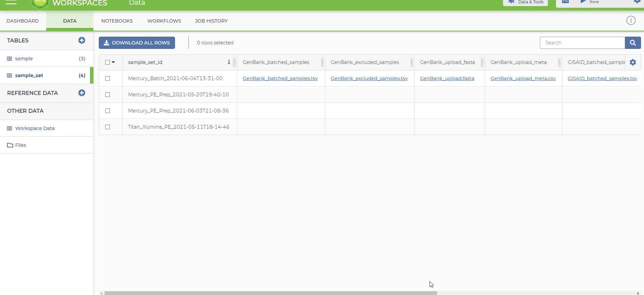Open table column settings gear
This screenshot has height=295, width=644.
[633, 62]
